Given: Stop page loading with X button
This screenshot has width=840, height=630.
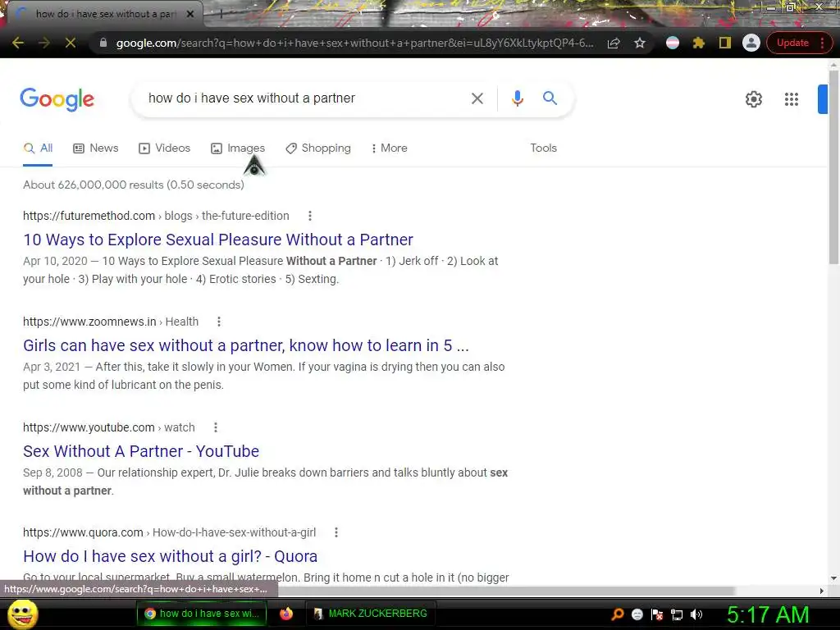Looking at the screenshot, I should [x=71, y=43].
